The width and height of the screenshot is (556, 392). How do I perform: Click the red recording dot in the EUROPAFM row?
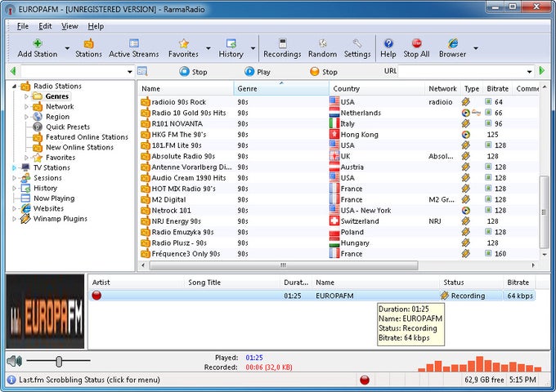click(x=96, y=295)
